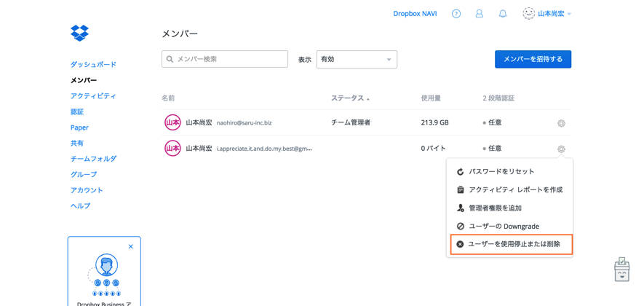Open the Dropbox NAVI link
Image resolution: width=644 pixels, height=306 pixels.
coord(415,14)
